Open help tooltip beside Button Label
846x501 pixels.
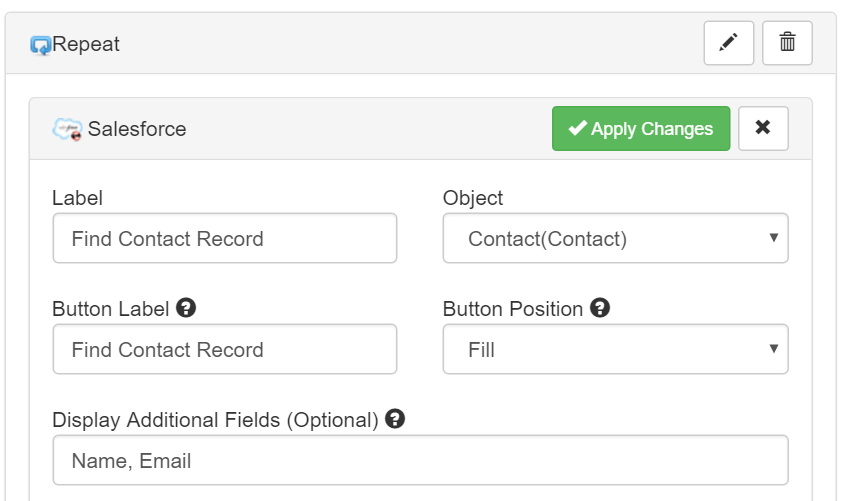186,308
